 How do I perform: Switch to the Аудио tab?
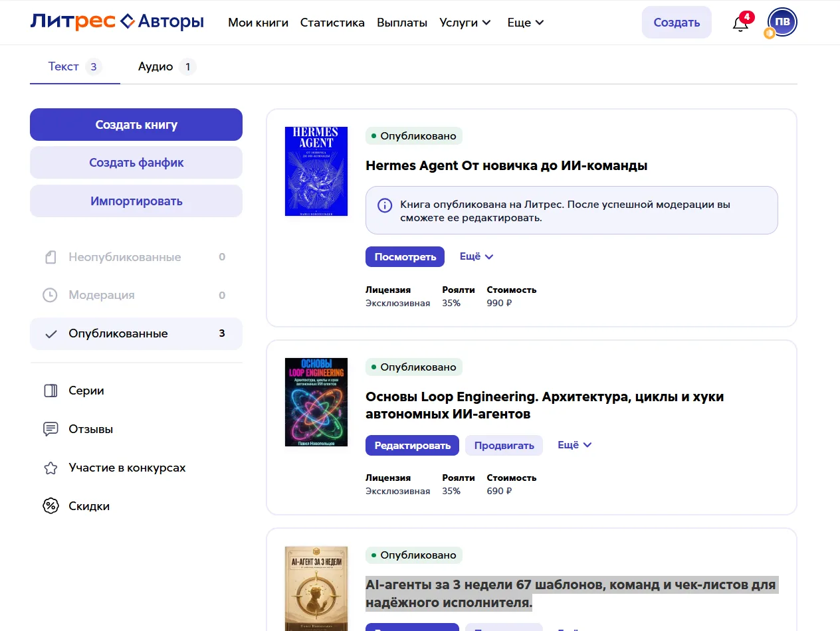point(167,66)
